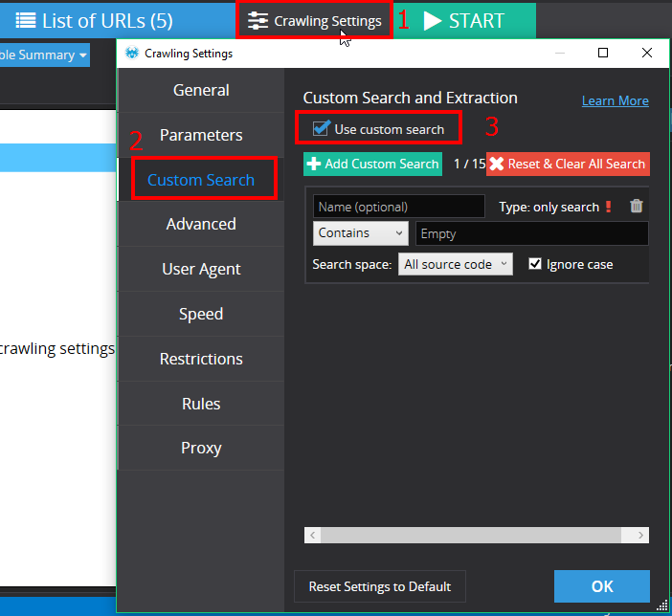672x616 pixels.
Task: Select the Rules tab
Action: [x=201, y=404]
